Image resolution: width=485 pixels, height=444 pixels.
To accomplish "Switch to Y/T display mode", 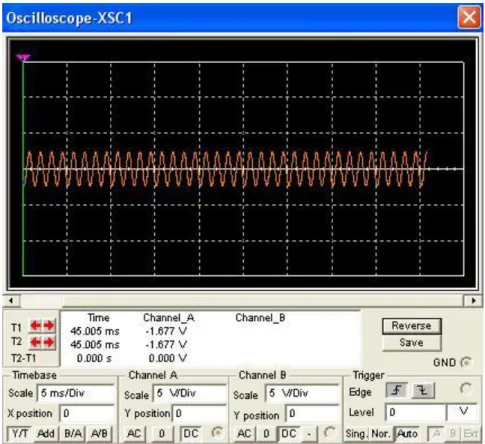I will [20, 434].
